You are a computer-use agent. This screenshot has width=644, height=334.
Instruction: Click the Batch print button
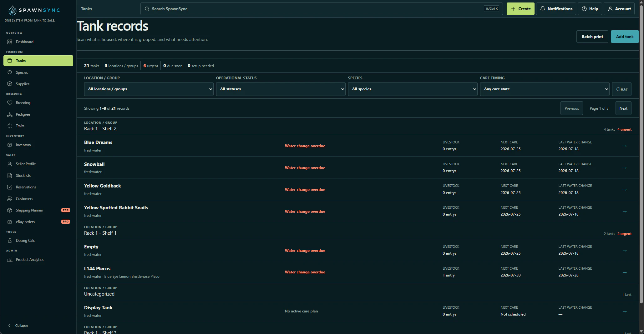592,37
